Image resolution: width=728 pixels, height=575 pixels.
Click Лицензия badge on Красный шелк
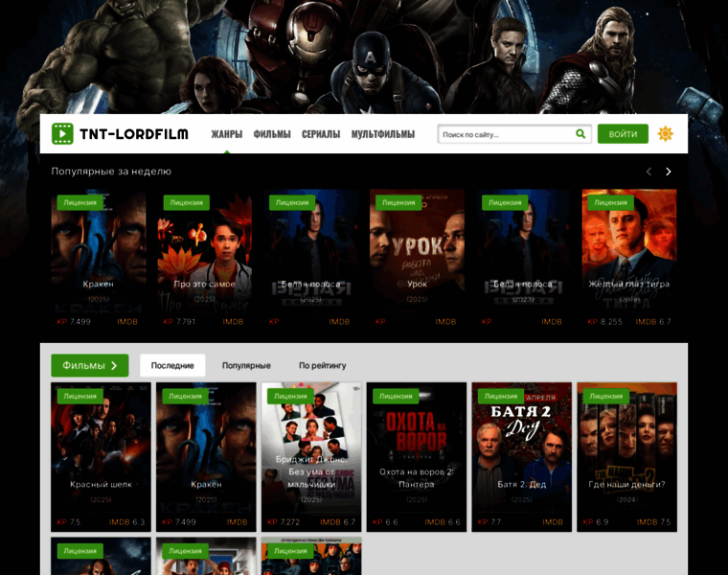point(80,396)
